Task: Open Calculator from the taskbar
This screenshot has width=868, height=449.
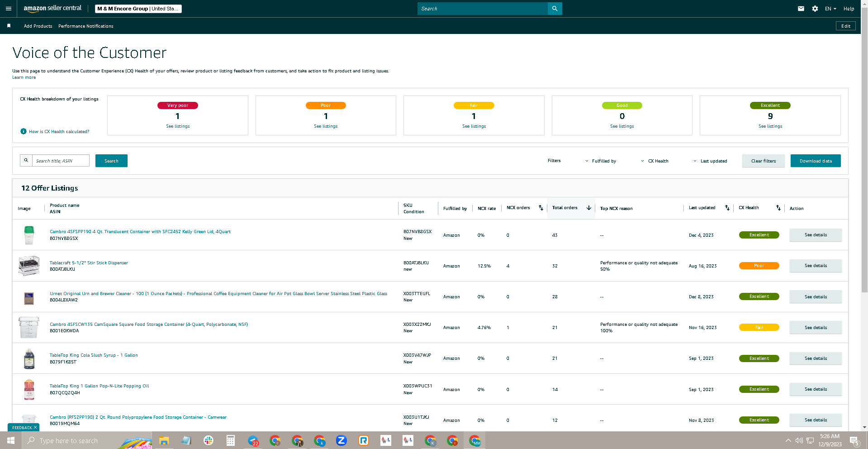Action: pyautogui.click(x=231, y=440)
